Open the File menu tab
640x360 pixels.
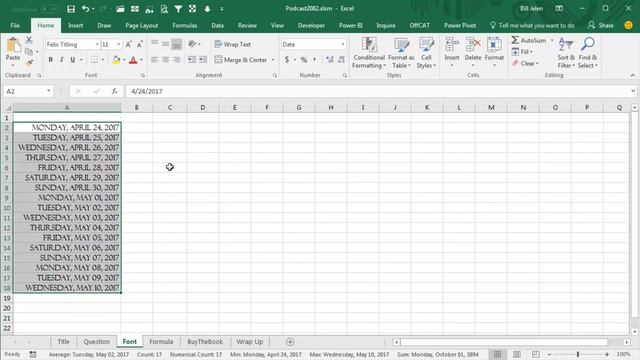point(15,25)
